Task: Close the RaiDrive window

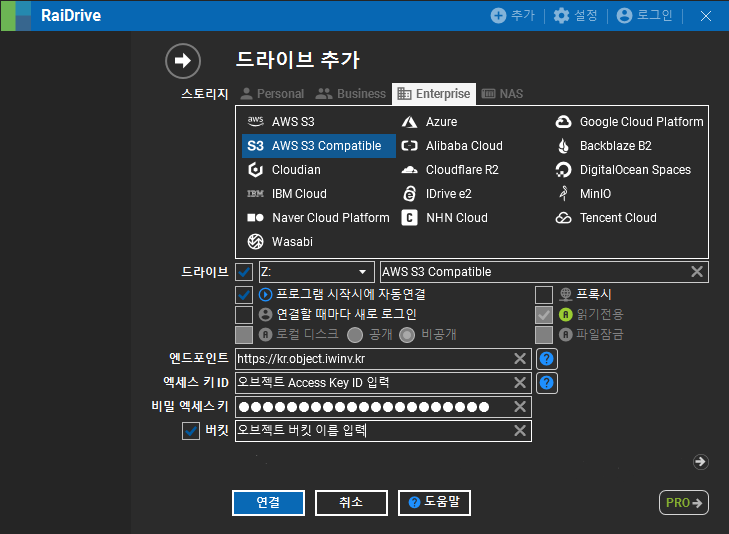Action: [x=706, y=16]
